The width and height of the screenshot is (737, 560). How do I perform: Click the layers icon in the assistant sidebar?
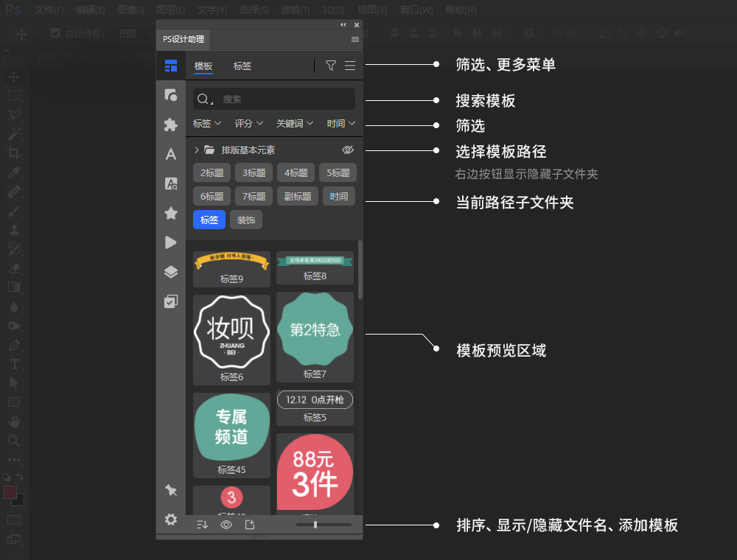[x=171, y=271]
